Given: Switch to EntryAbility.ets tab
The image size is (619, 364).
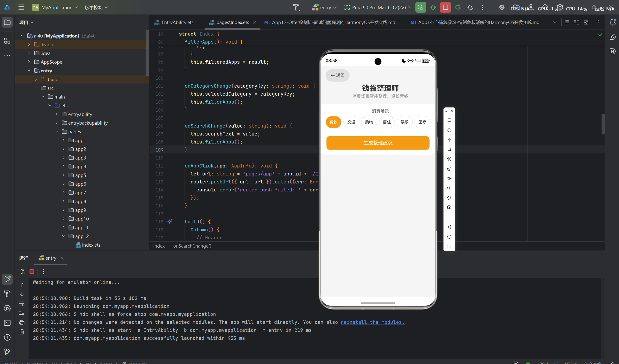Looking at the screenshot, I should 174,22.
